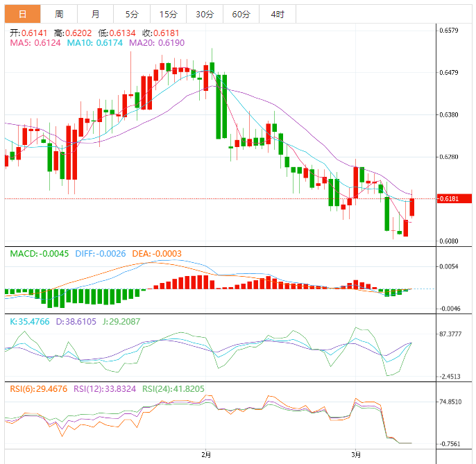476x464 pixels.
Task: Switch to the 周 weekly tab
Action: [x=59, y=14]
